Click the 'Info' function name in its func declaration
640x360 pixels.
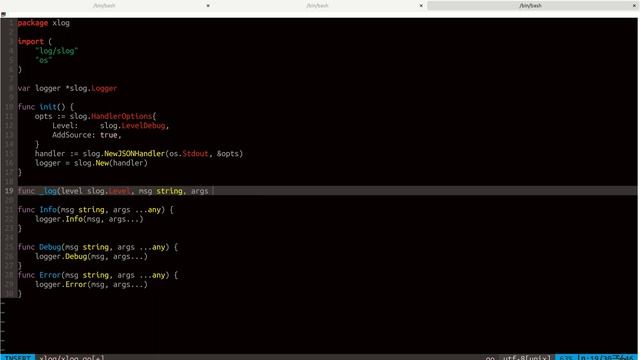(x=48, y=210)
